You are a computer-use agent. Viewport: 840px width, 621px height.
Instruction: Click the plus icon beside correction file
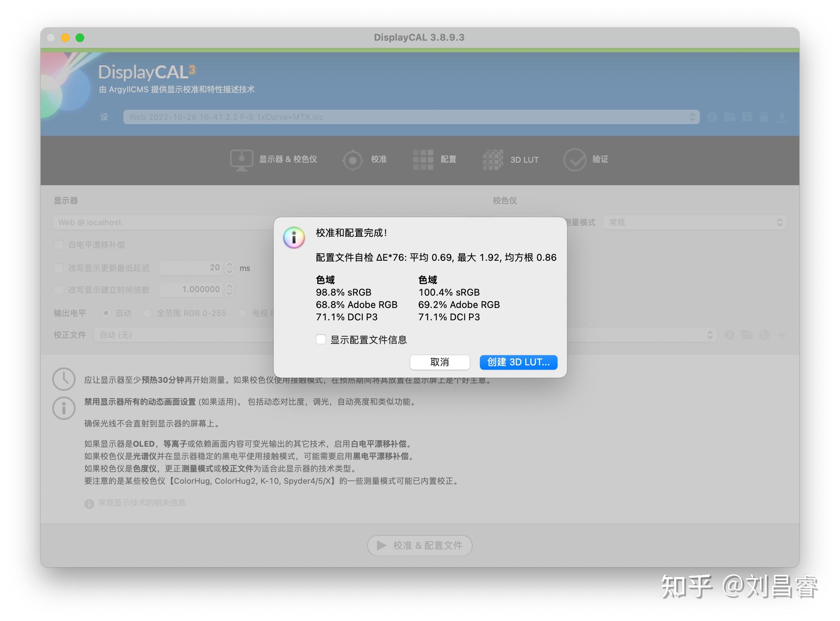point(782,334)
